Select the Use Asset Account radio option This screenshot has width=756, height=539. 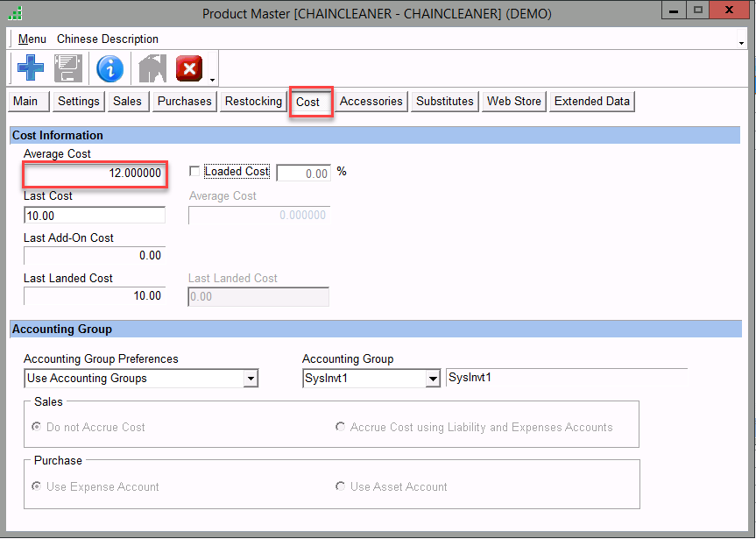[341, 486]
